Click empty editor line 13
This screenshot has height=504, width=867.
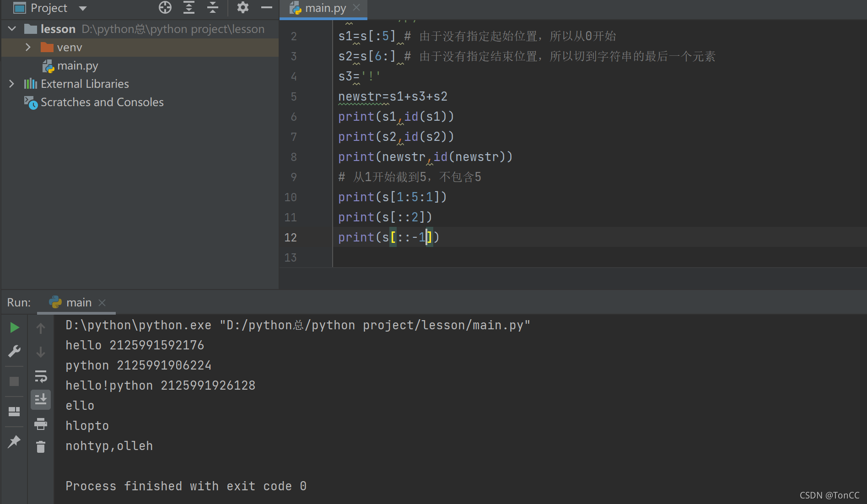pyautogui.click(x=599, y=257)
